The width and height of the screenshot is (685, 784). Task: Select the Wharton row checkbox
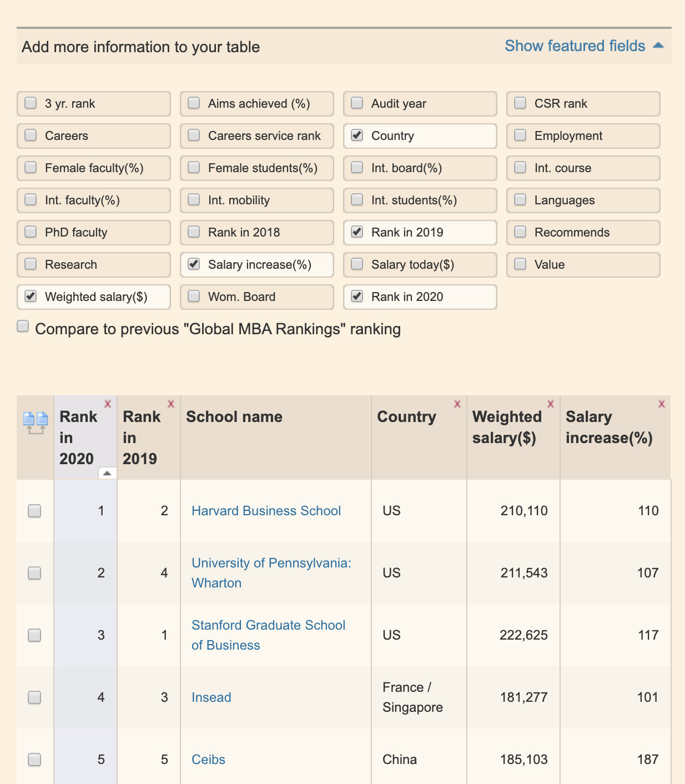34,573
